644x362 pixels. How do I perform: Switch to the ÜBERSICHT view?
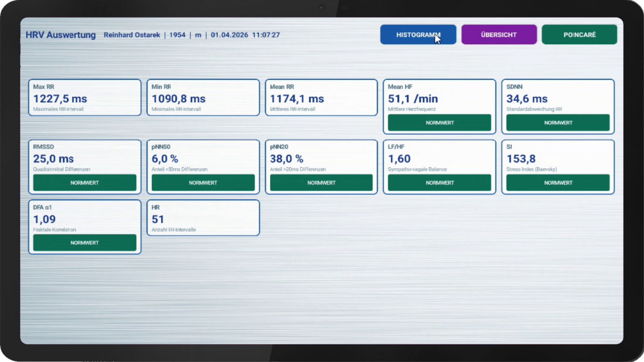point(499,35)
